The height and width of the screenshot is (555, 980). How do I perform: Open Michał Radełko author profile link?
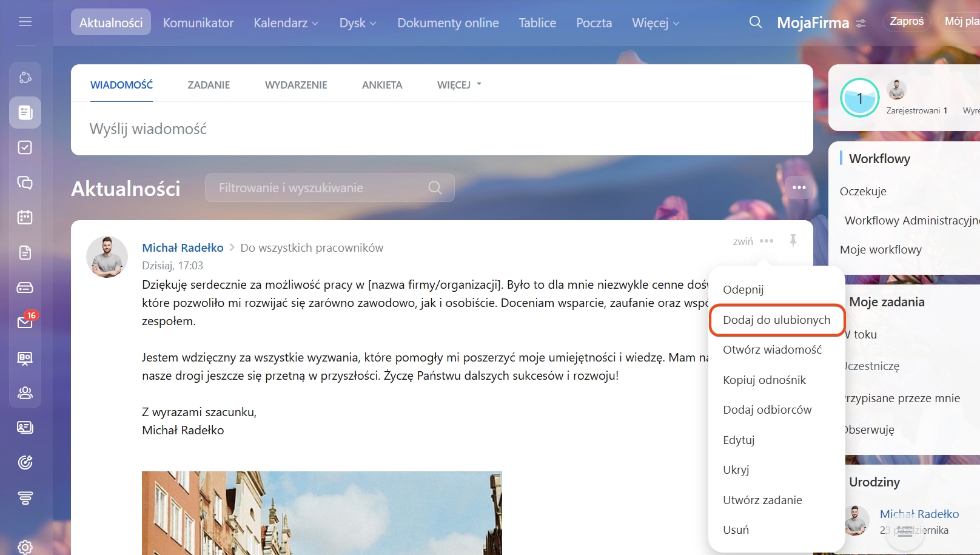point(183,247)
